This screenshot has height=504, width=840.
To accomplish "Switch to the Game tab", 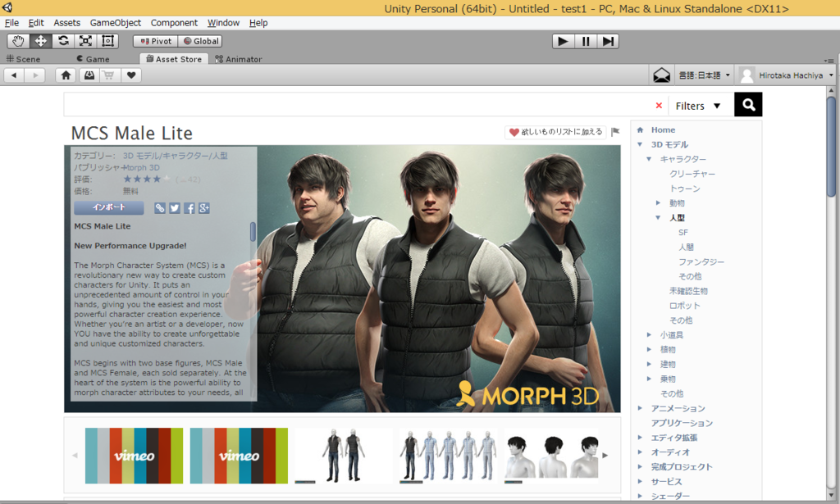I will 93,59.
